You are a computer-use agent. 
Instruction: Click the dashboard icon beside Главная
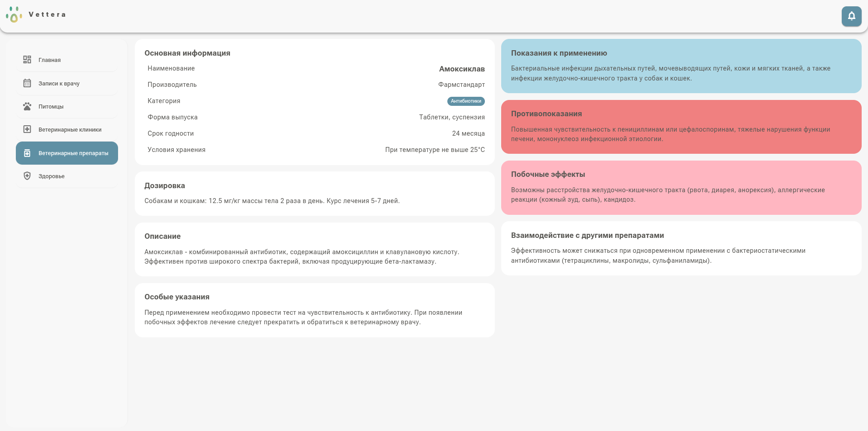(x=27, y=60)
